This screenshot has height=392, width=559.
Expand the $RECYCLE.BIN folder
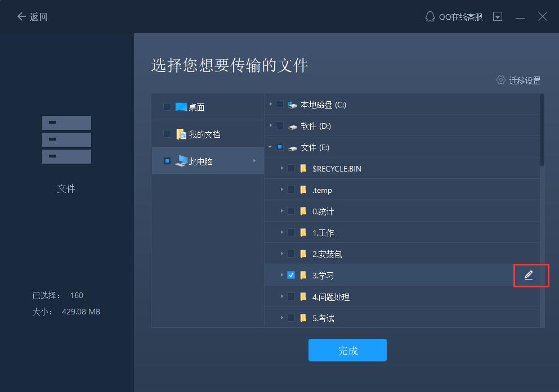point(281,168)
